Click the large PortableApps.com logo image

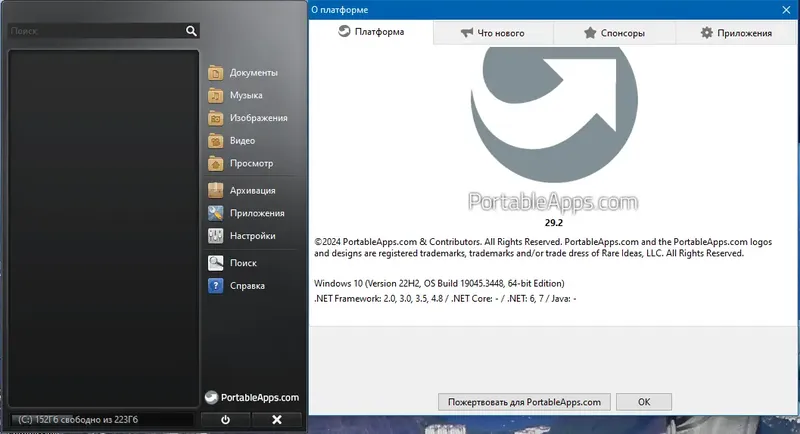pos(554,129)
